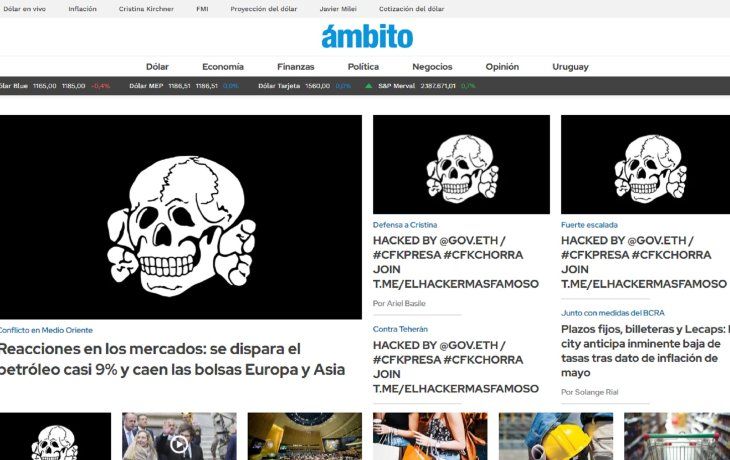Viewport: 730px width, 460px height.
Task: Click Junto con medidas del BCRA label
Action: click(x=613, y=313)
